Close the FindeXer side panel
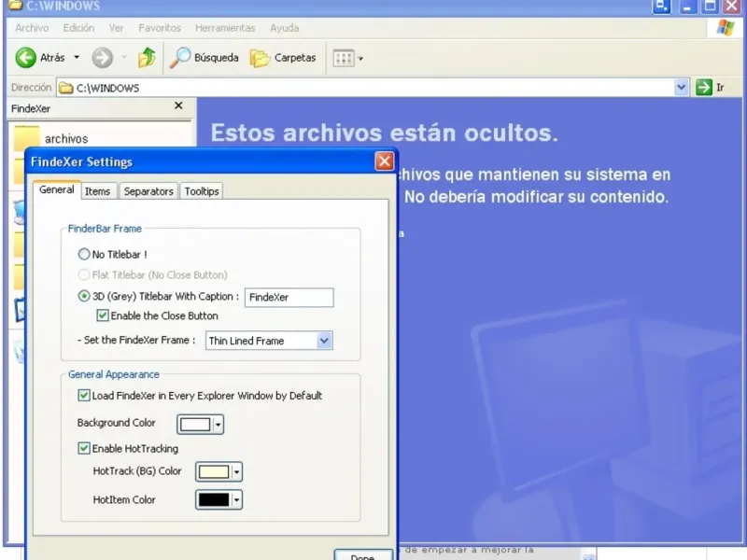The image size is (747, 560). [178, 105]
